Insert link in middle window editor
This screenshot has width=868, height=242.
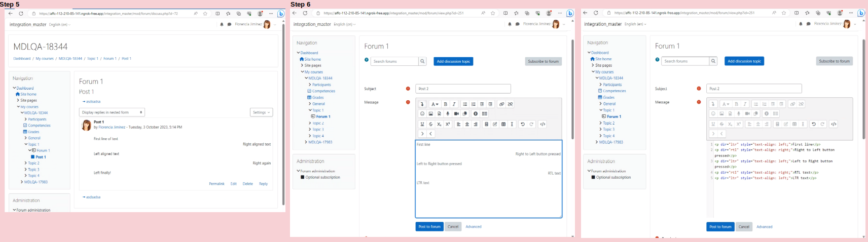click(x=501, y=104)
